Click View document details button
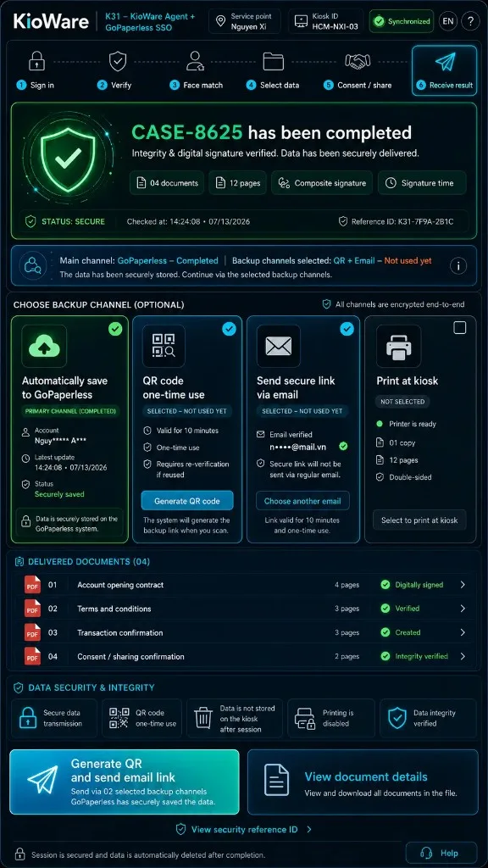This screenshot has height=868, width=488. click(x=363, y=782)
